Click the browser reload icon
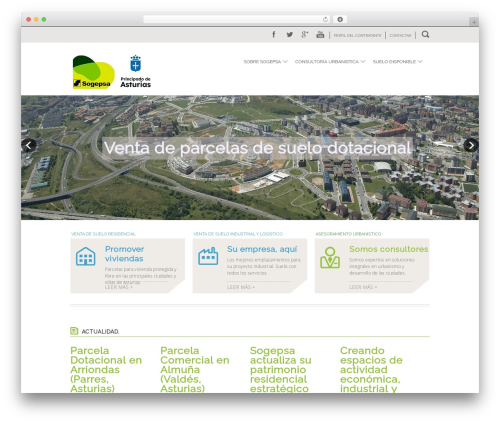The image size is (500, 423). pos(325,20)
